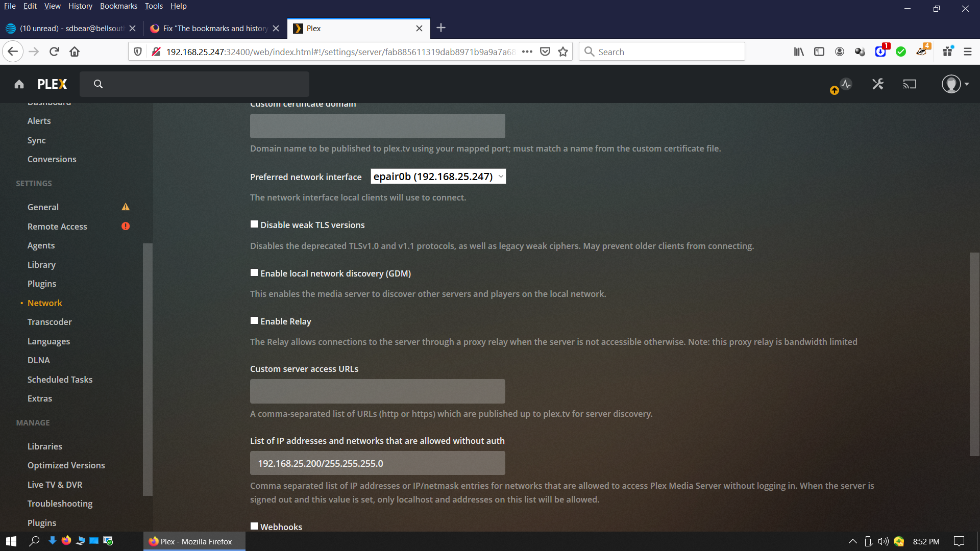Open the Edit menu
This screenshot has height=551, width=980.
point(30,6)
